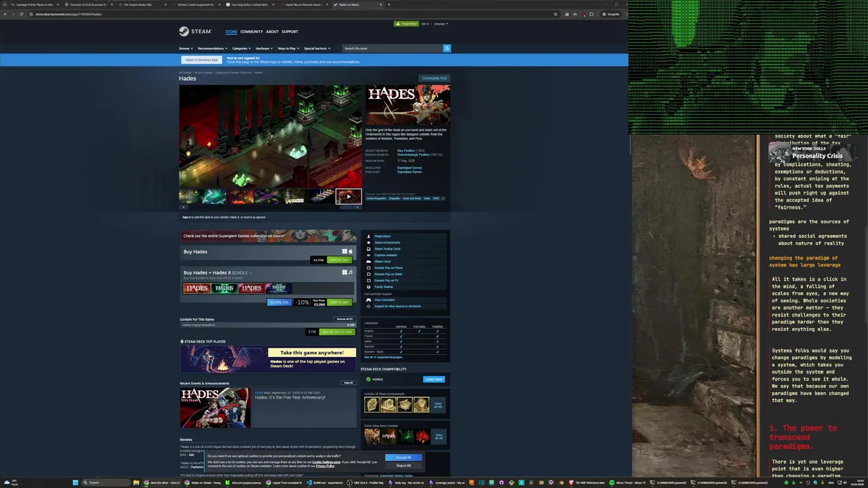The height and width of the screenshot is (488, 868).
Task: Click the Action Games breadcrumb link
Action: click(x=203, y=73)
